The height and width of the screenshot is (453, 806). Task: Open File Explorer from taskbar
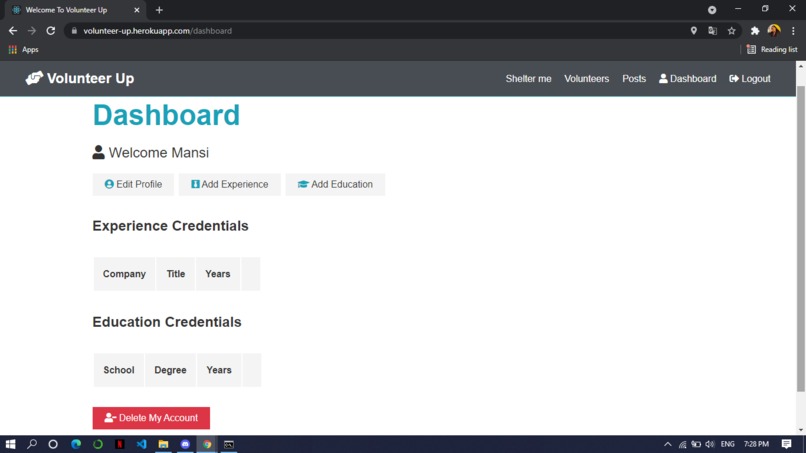[163, 444]
